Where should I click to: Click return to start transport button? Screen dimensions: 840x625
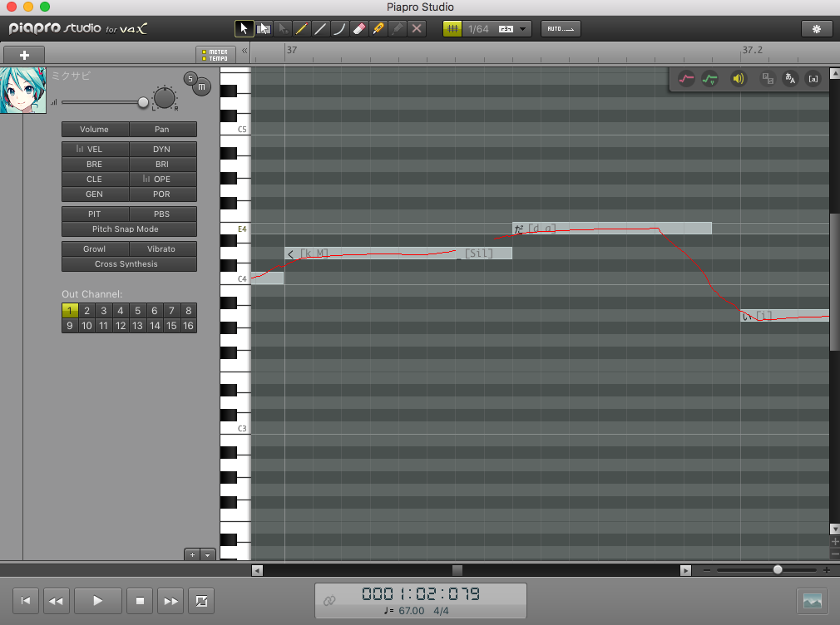coord(26,601)
